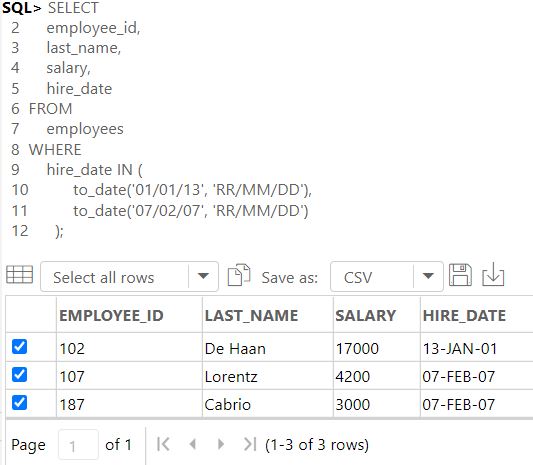Click the FROM keyword on line 6
Screen dimensions: 533x465
[50, 109]
